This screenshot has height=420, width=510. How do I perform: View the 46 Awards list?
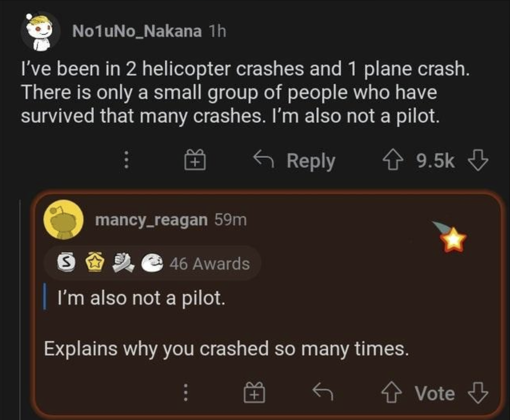pyautogui.click(x=209, y=264)
